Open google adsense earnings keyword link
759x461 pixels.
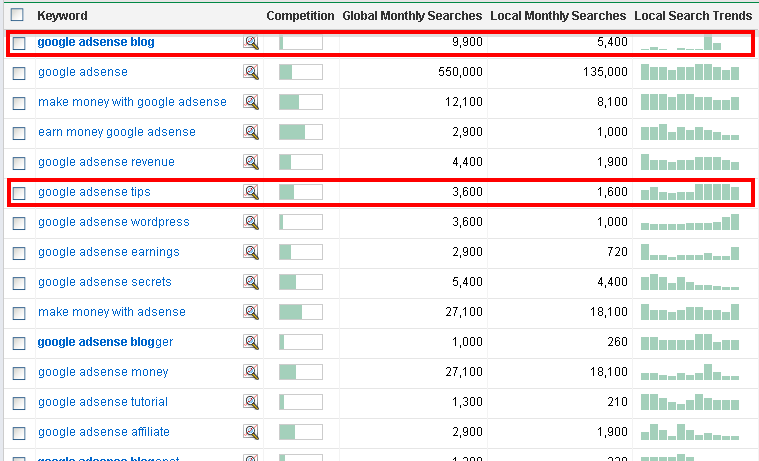[x=108, y=252]
